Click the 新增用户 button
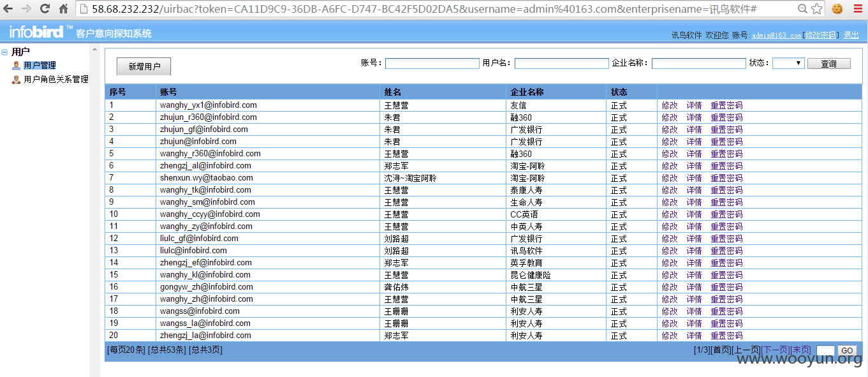The image size is (868, 377). click(144, 66)
